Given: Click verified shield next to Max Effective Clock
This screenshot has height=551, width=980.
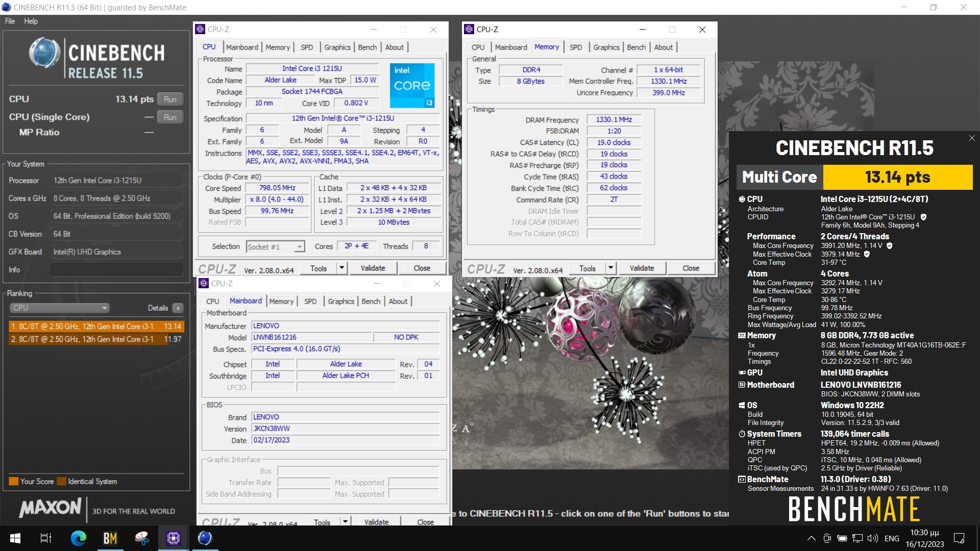Looking at the screenshot, I should coord(867,254).
